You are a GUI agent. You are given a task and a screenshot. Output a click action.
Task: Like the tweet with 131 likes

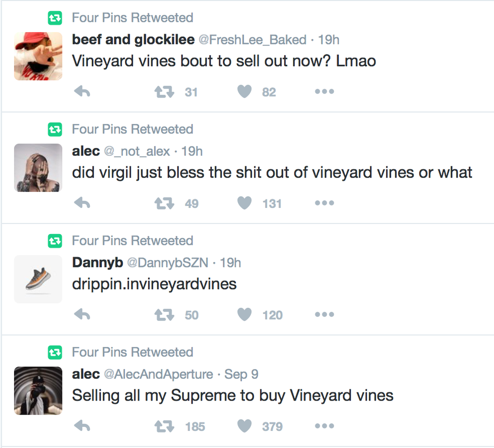pos(244,203)
